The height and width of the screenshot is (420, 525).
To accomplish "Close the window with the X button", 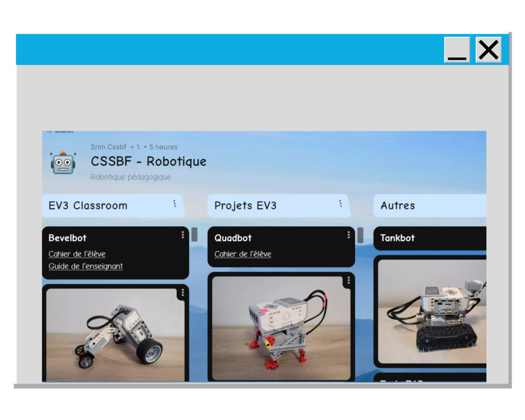I will (489, 50).
